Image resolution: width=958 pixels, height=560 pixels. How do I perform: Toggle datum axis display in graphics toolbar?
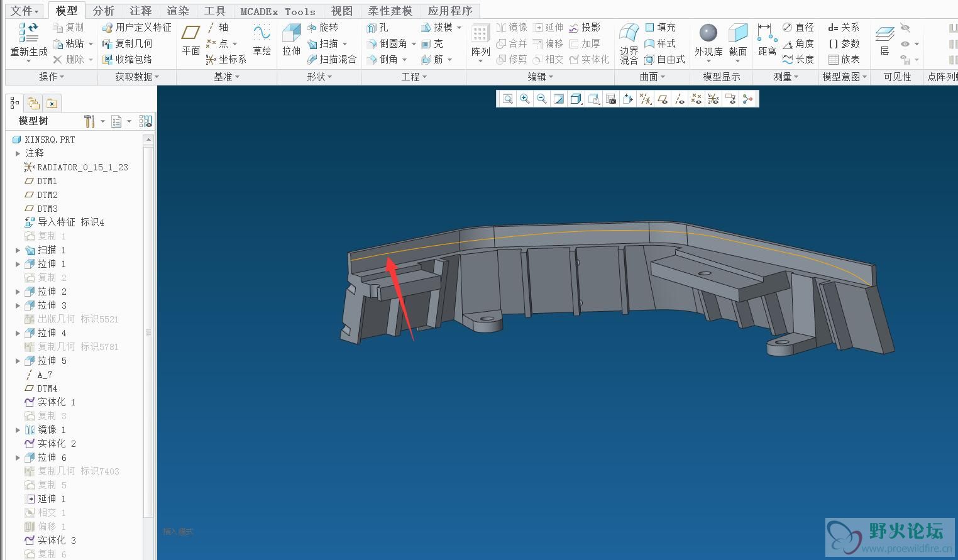[679, 99]
